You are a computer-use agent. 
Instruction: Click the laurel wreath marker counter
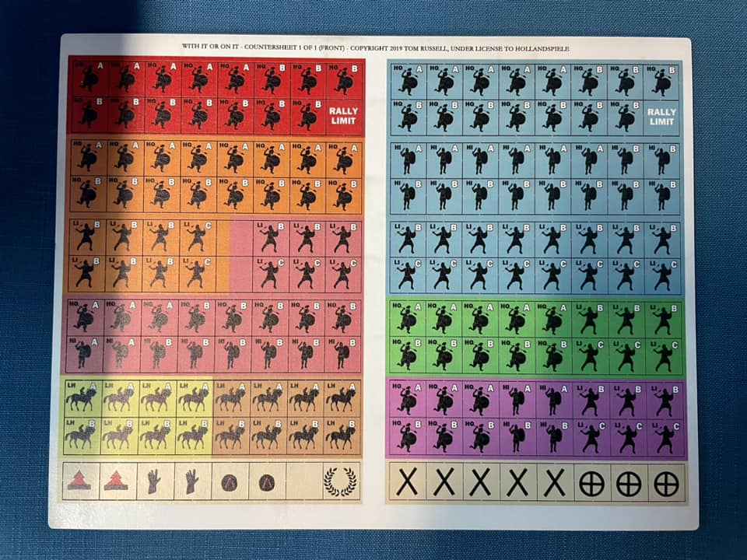[341, 481]
